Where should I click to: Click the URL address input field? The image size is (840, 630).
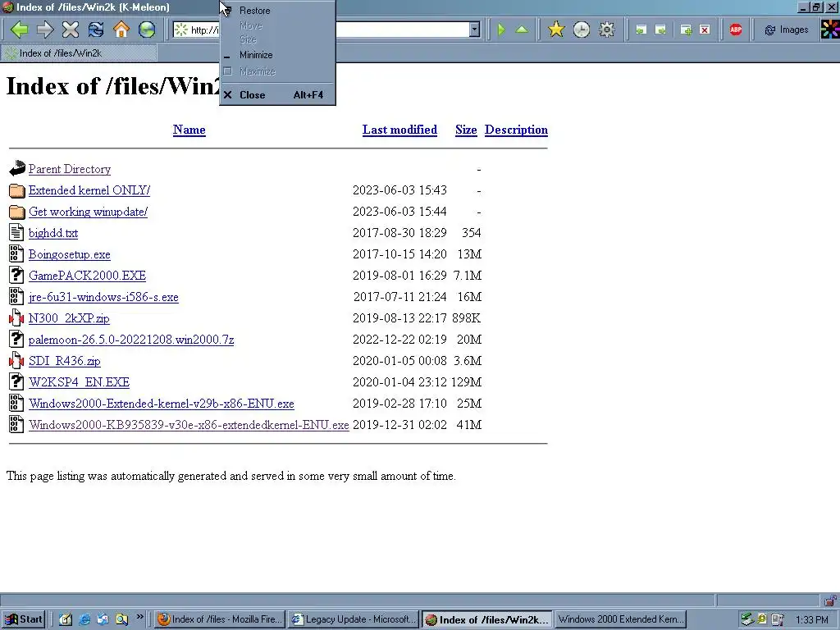[x=321, y=30]
